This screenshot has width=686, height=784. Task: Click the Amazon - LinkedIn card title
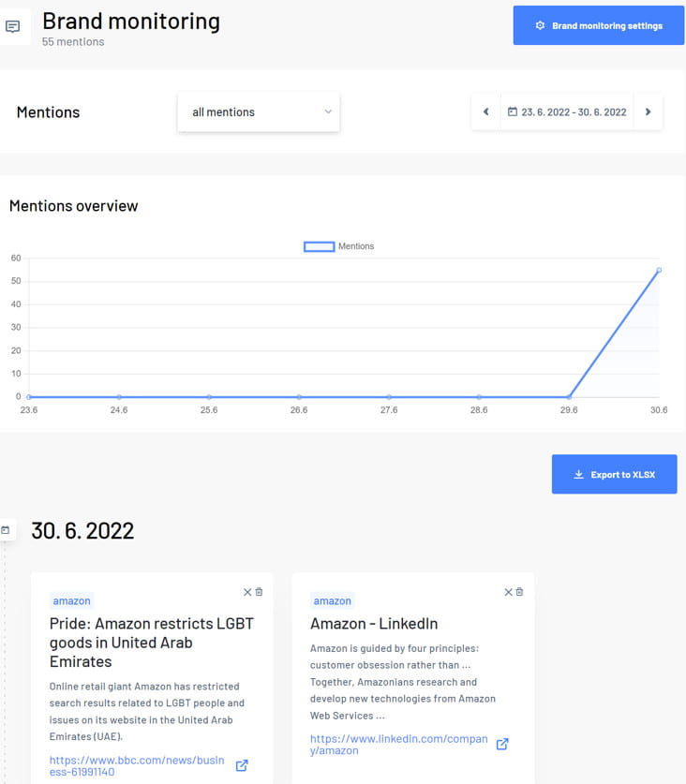[x=374, y=624]
